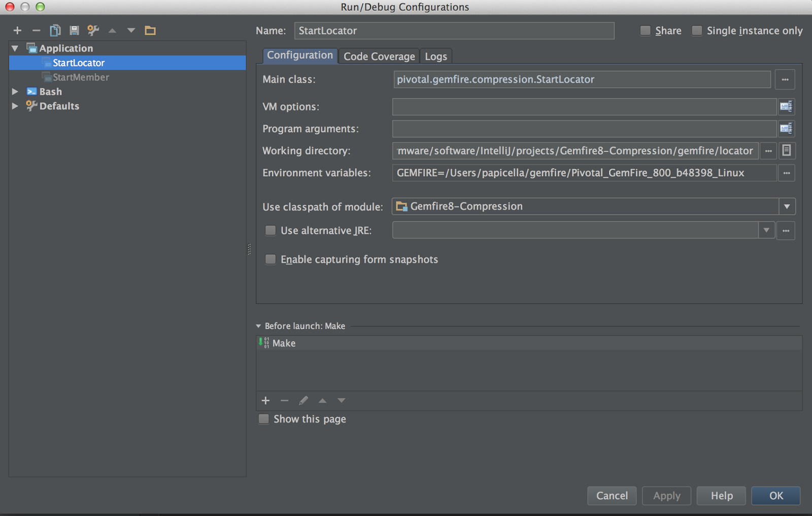Image resolution: width=812 pixels, height=516 pixels.
Task: Save the current configuration
Action: tap(74, 30)
